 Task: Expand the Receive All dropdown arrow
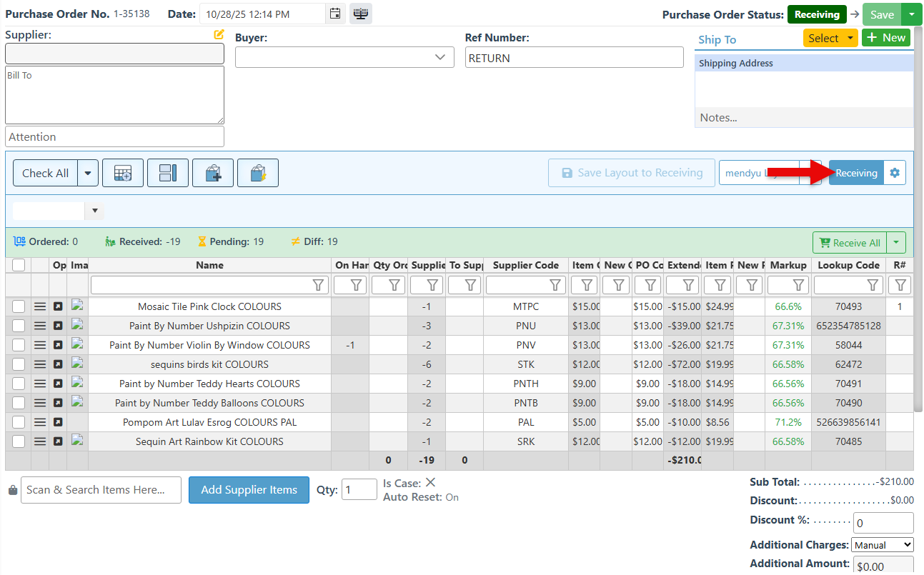(x=896, y=243)
